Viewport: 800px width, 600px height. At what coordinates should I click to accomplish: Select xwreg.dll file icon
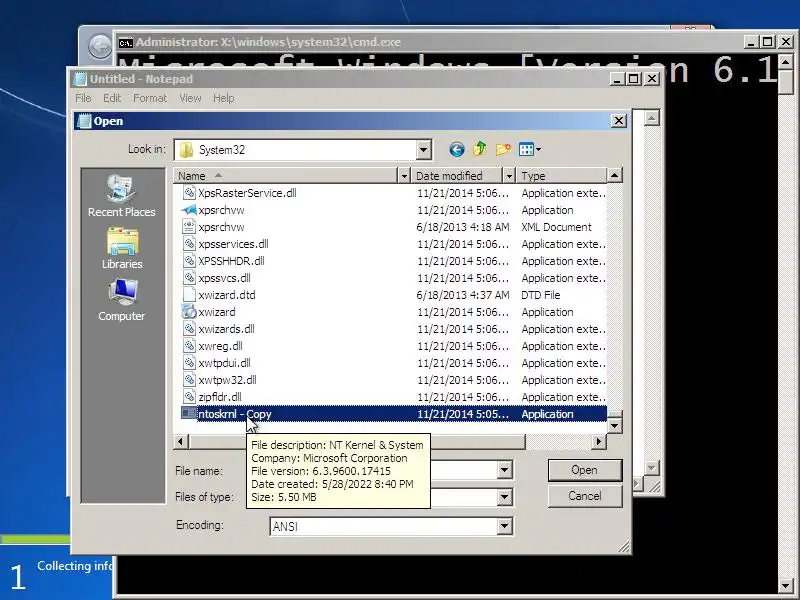189,346
